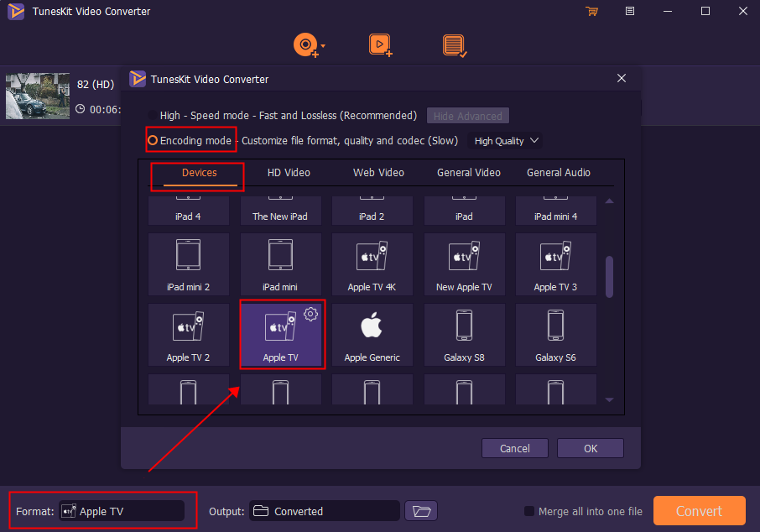
Task: Open the shopping cart purchase icon
Action: (x=591, y=11)
